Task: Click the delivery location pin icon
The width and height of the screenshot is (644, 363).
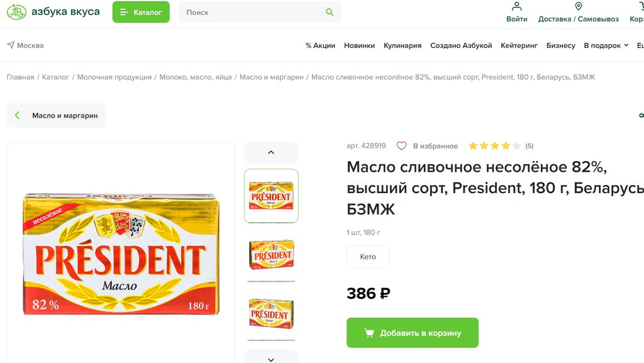Action: coord(578,7)
